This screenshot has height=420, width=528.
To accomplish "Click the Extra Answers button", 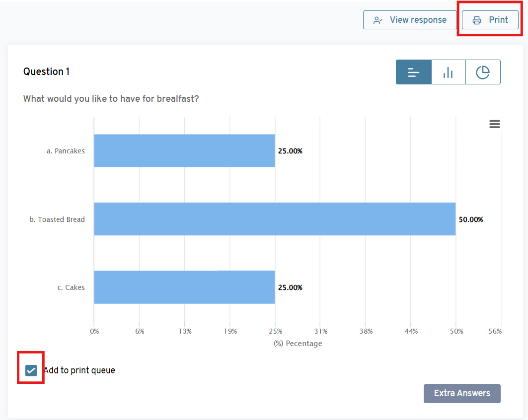I will [x=462, y=393].
